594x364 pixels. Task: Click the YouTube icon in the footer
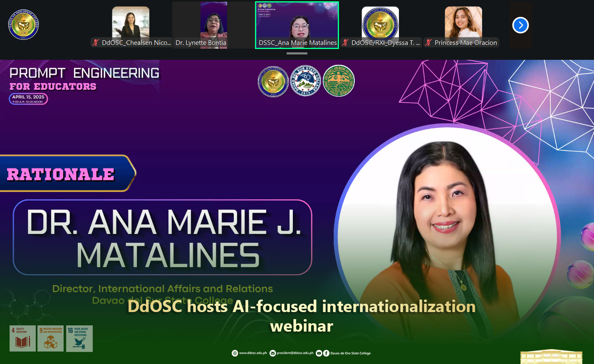[319, 353]
